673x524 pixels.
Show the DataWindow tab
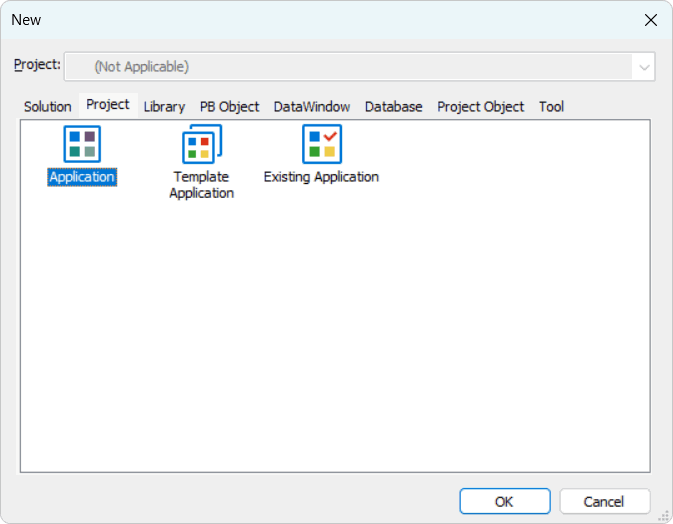(312, 106)
